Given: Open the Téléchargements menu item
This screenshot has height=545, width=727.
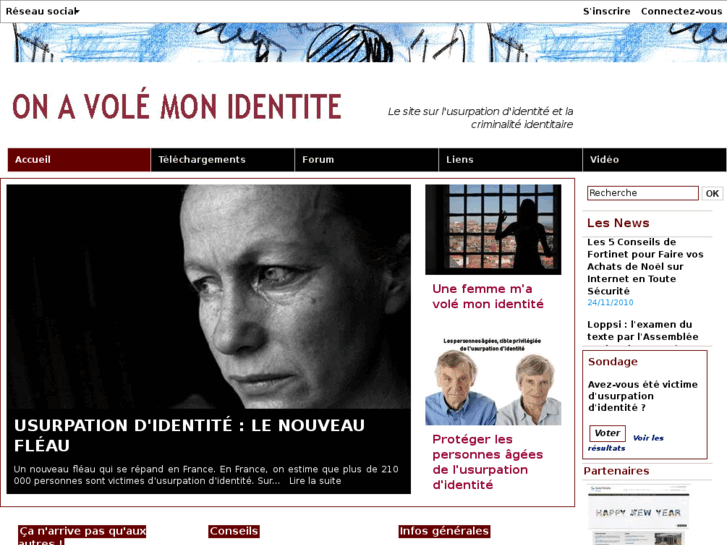Looking at the screenshot, I should [223, 160].
